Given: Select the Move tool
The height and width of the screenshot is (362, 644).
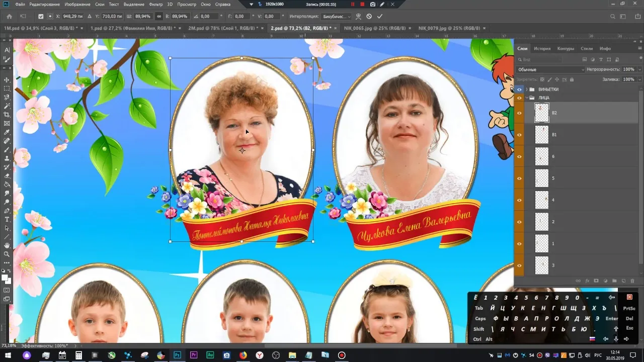Looking at the screenshot, I should click(x=7, y=80).
